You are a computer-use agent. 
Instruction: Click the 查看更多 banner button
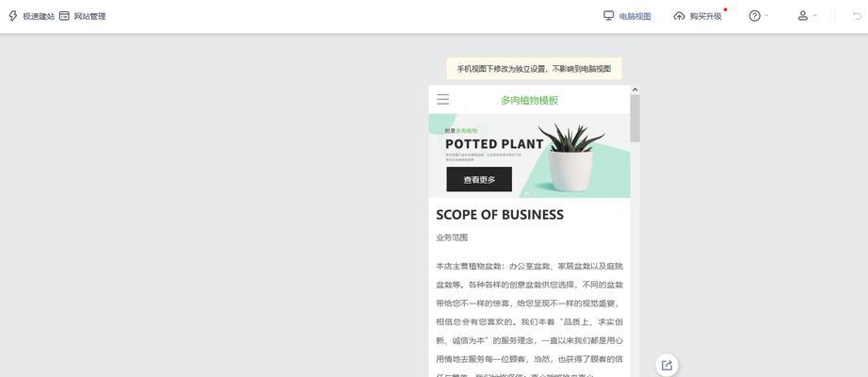point(479,179)
